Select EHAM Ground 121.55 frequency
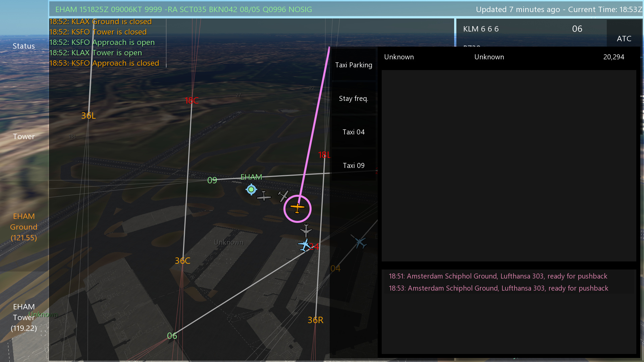 click(x=24, y=227)
